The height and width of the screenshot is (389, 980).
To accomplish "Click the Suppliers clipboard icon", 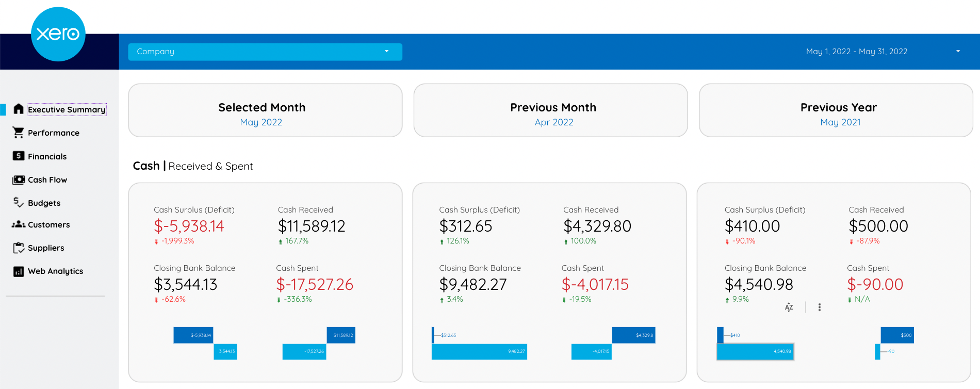I will click(x=19, y=248).
